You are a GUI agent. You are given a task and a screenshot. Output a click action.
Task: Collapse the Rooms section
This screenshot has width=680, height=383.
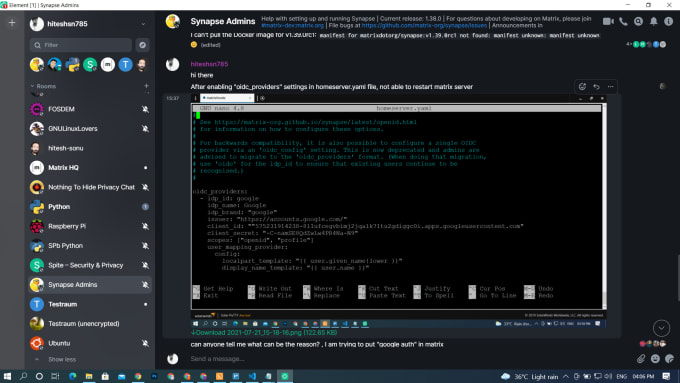pyautogui.click(x=42, y=86)
